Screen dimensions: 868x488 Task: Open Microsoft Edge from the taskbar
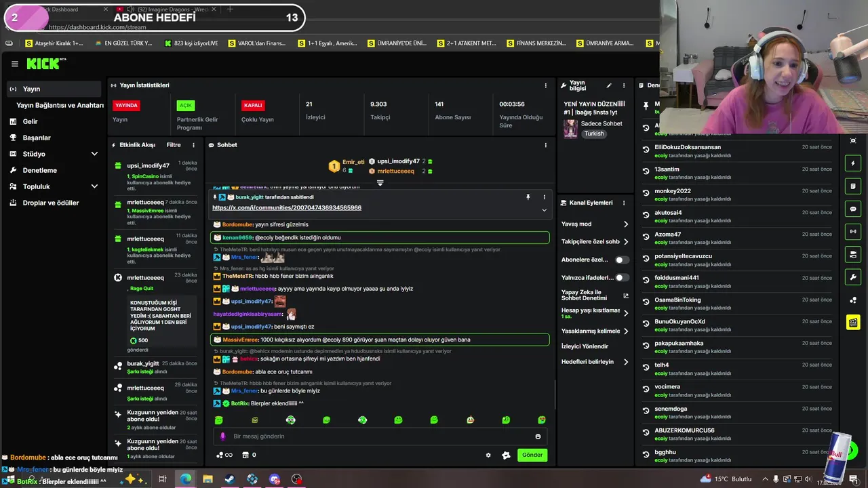point(185,479)
